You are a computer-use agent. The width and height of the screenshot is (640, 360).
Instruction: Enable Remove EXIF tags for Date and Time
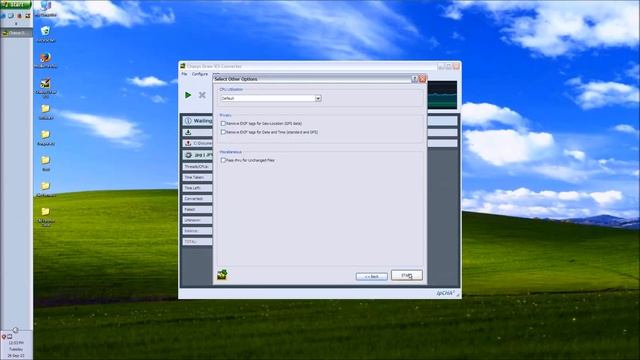click(x=223, y=132)
